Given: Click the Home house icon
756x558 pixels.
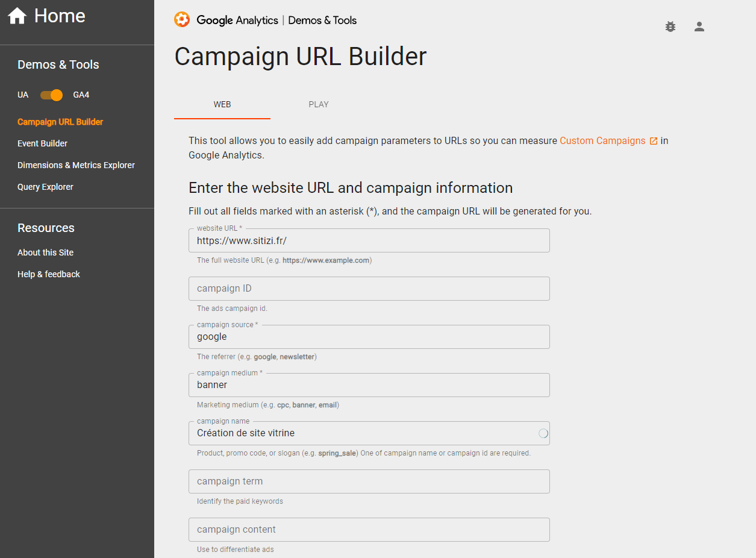Looking at the screenshot, I should click(17, 15).
